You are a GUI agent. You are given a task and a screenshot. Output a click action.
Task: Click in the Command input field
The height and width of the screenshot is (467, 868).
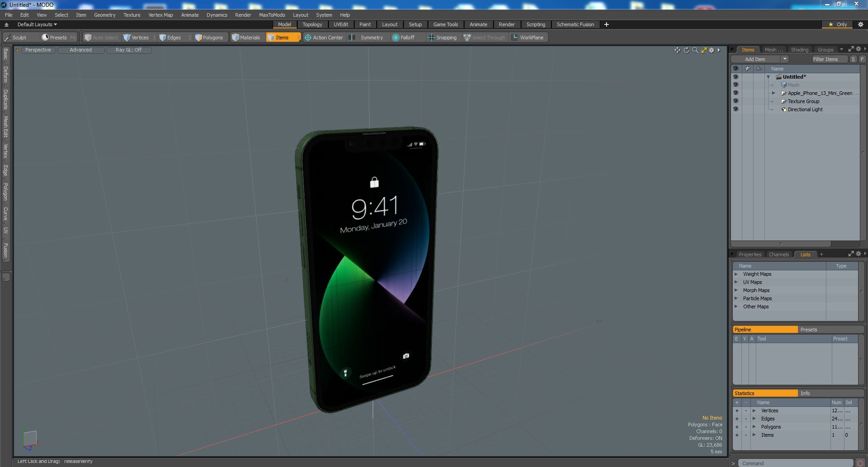pos(796,463)
